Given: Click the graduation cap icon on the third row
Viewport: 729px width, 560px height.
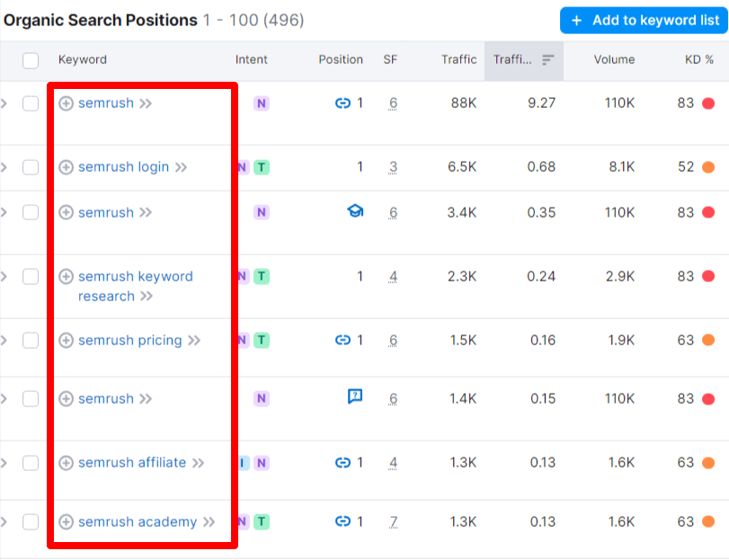Looking at the screenshot, I should 355,211.
